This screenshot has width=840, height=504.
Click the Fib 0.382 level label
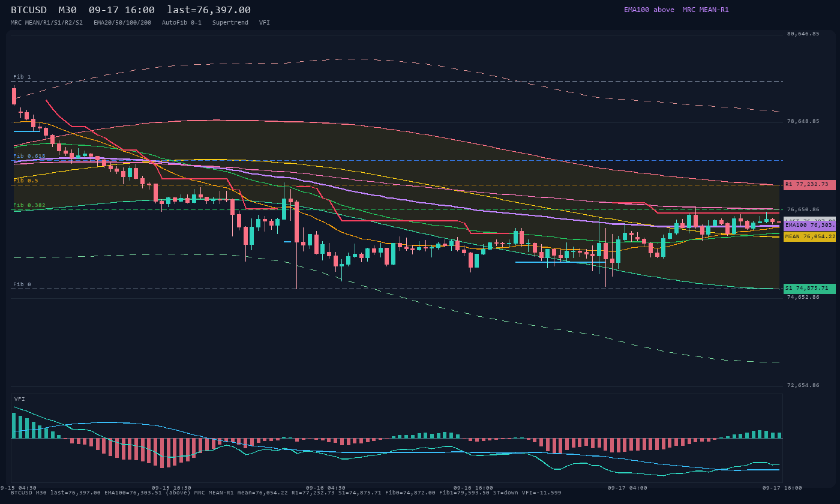pyautogui.click(x=29, y=205)
